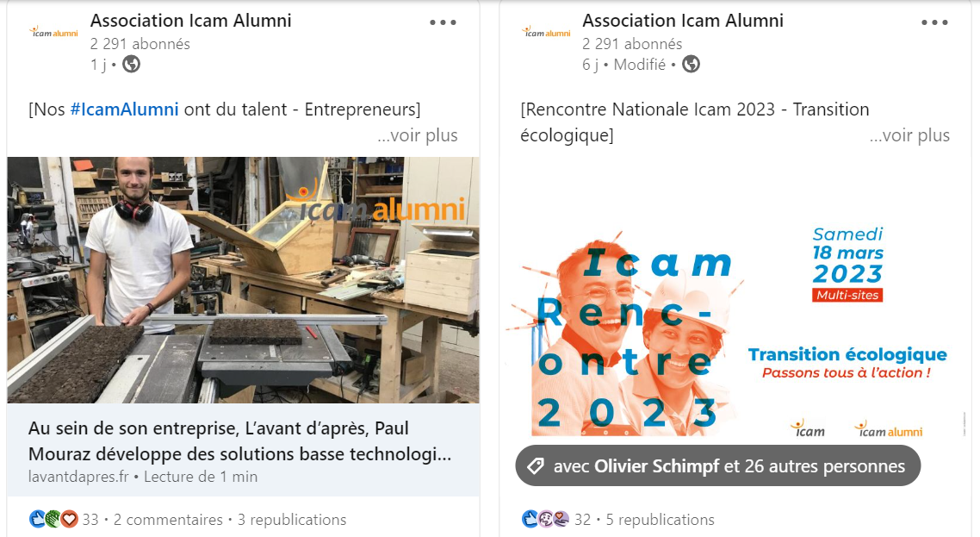Click the reaction icons beside the 32 count

tap(545, 520)
